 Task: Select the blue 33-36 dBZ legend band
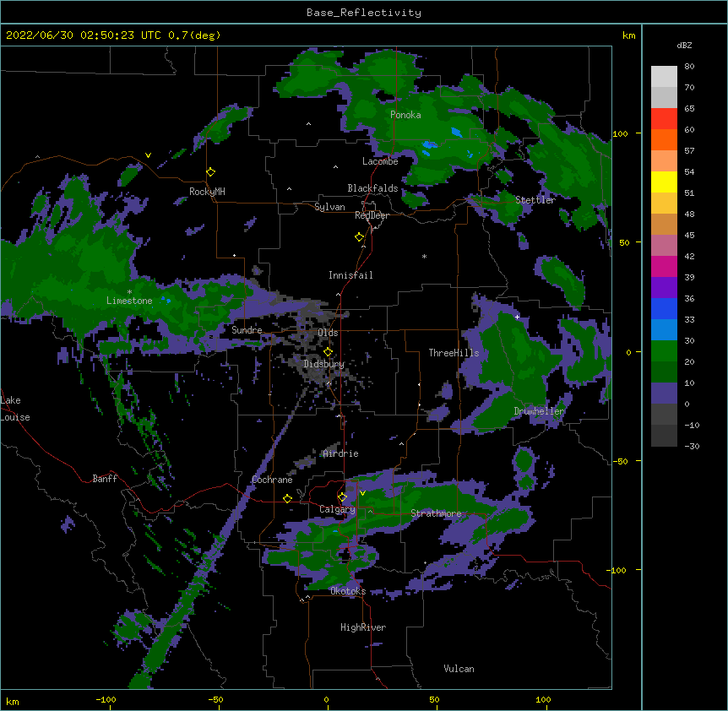pyautogui.click(x=664, y=308)
